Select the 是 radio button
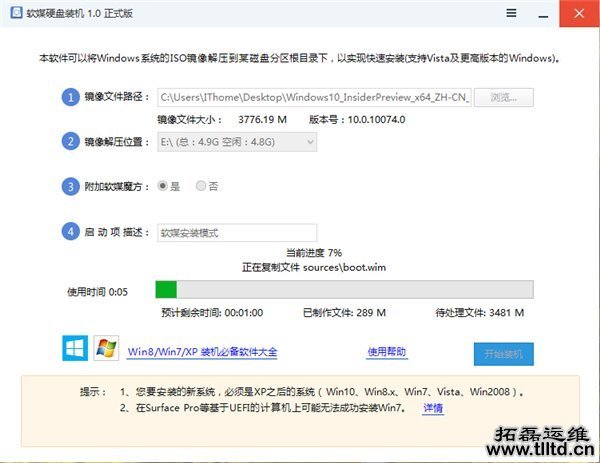Screen dimensions: 600x463 pos(164,186)
